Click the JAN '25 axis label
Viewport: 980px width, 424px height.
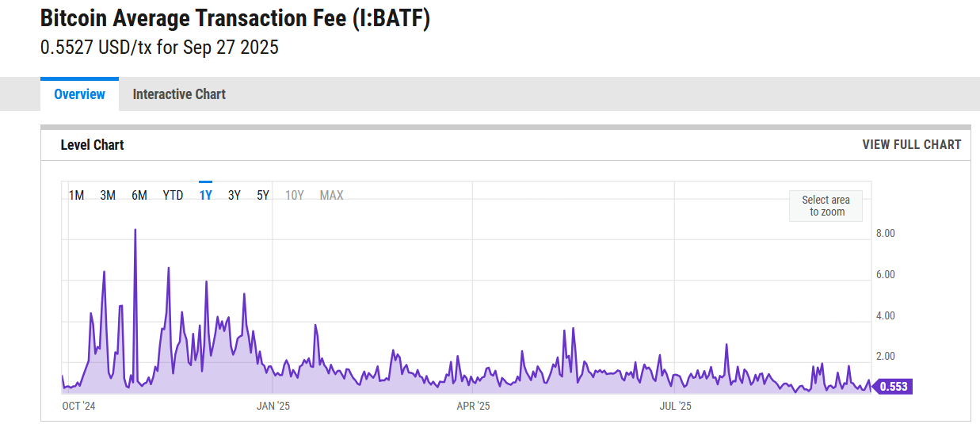point(273,406)
